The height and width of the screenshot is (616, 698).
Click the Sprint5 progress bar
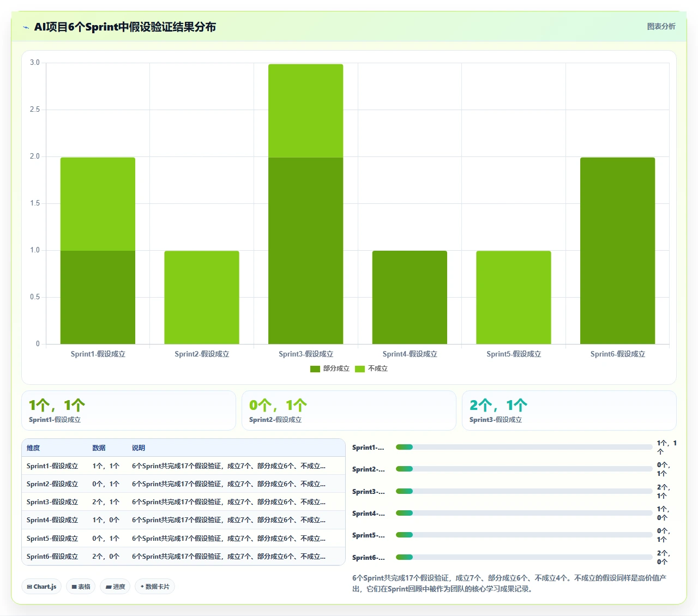click(x=524, y=535)
